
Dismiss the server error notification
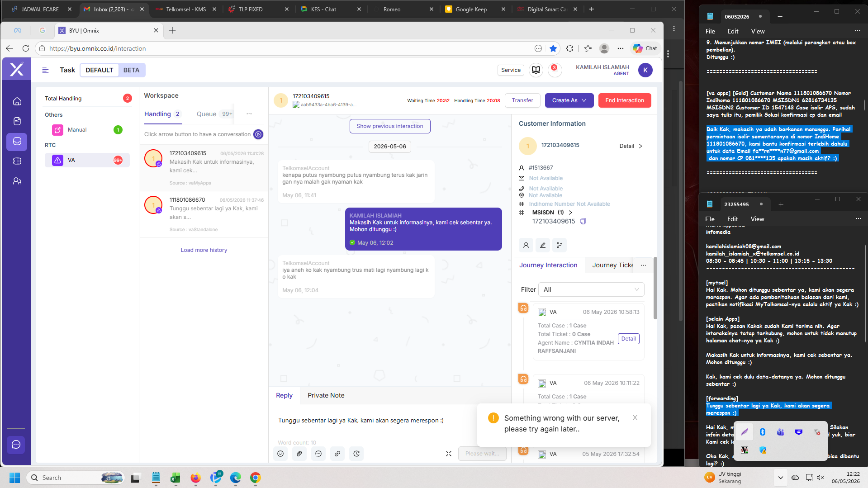tap(635, 417)
